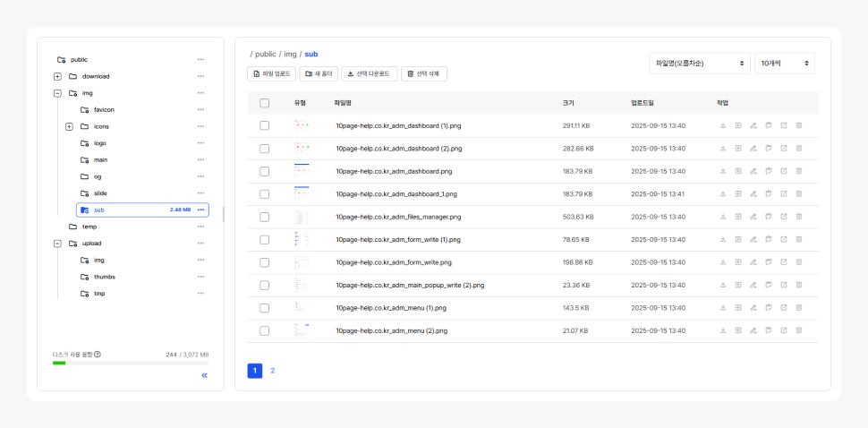Collapse the img folder tree node
The width and height of the screenshot is (868, 428).
(57, 93)
